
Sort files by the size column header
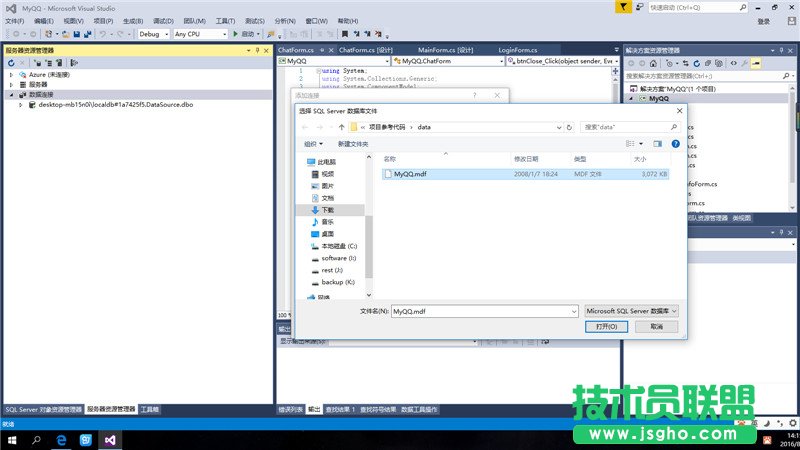pos(640,159)
